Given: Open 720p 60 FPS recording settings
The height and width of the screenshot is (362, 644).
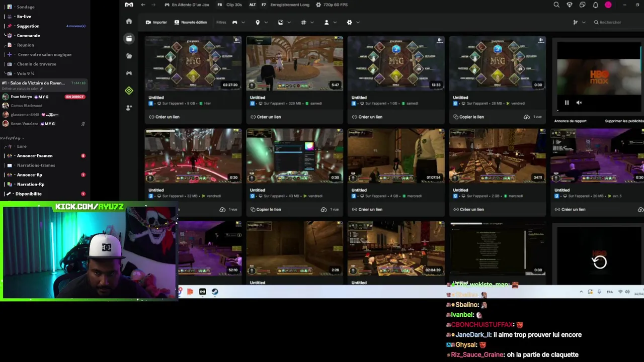Looking at the screenshot, I should coord(332,5).
